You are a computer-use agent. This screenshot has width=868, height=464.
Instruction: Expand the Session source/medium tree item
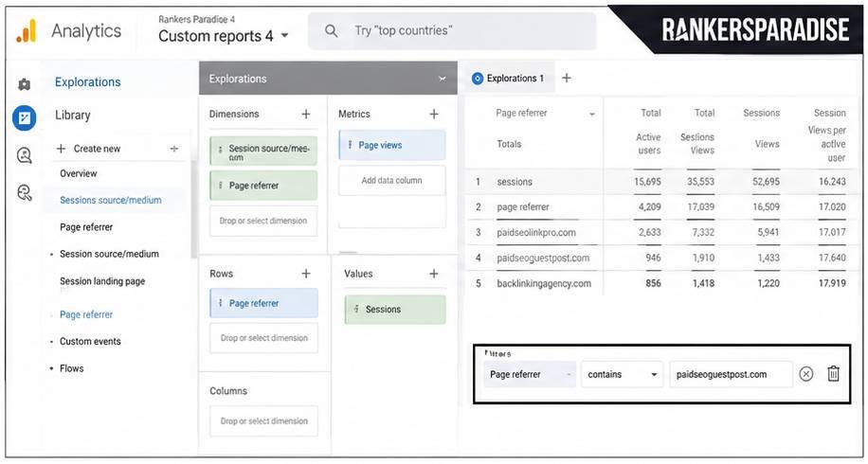[x=51, y=255]
